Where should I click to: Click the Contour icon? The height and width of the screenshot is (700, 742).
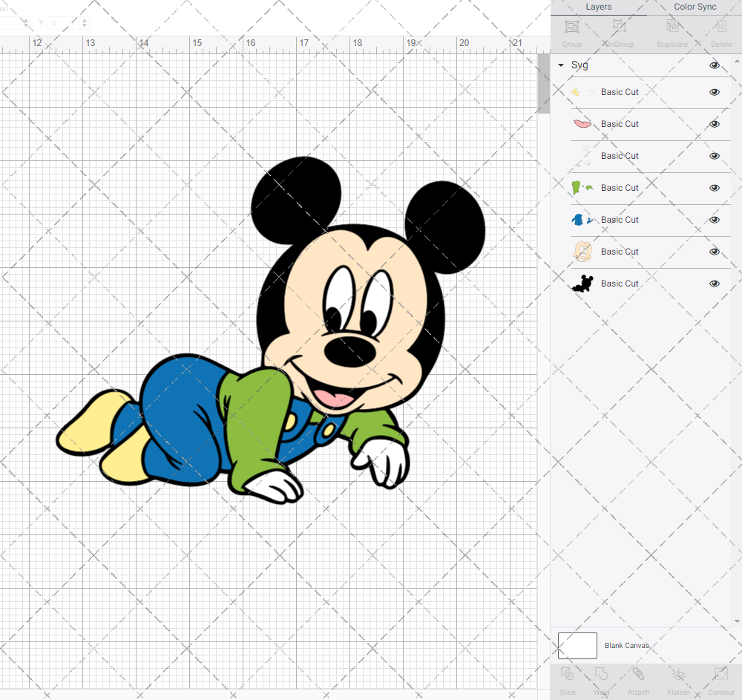click(x=720, y=674)
